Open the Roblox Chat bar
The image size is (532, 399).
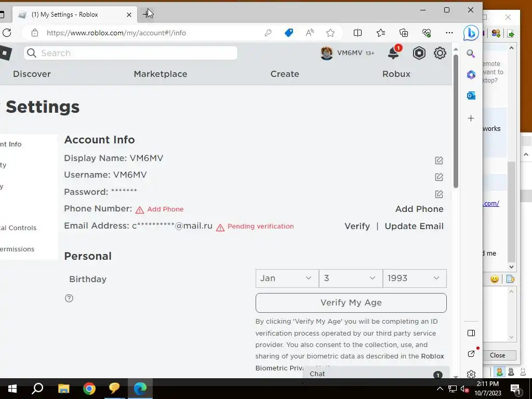(x=376, y=374)
